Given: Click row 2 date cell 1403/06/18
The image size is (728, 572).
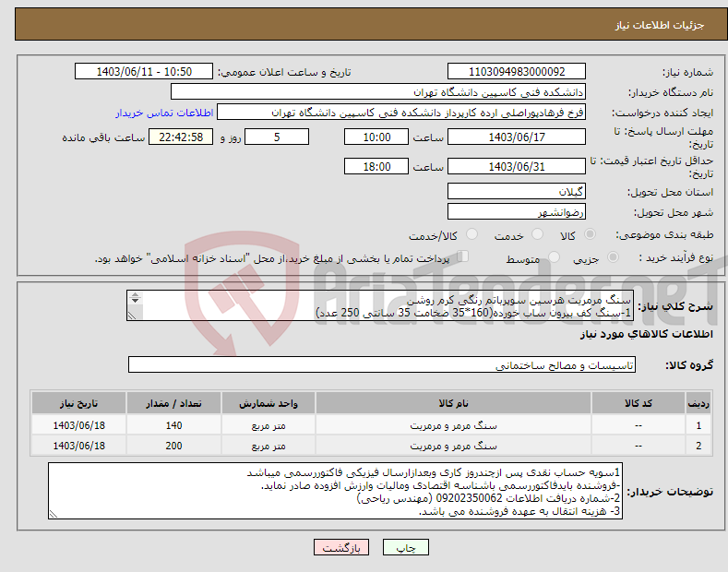Looking at the screenshot, I should (79, 446).
